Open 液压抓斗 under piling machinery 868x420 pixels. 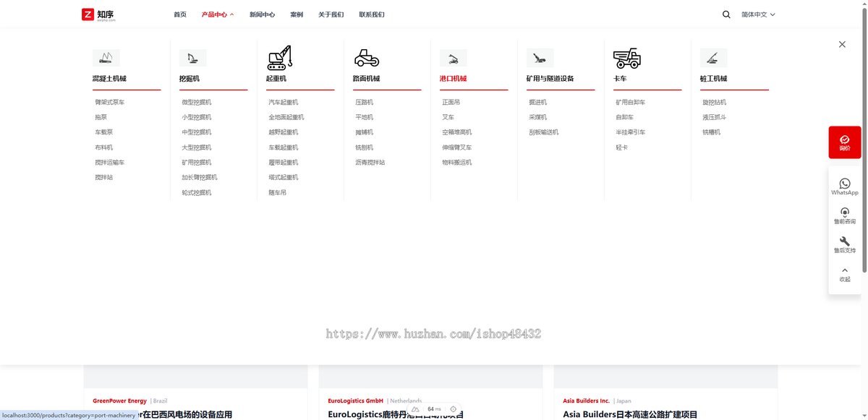[715, 117]
